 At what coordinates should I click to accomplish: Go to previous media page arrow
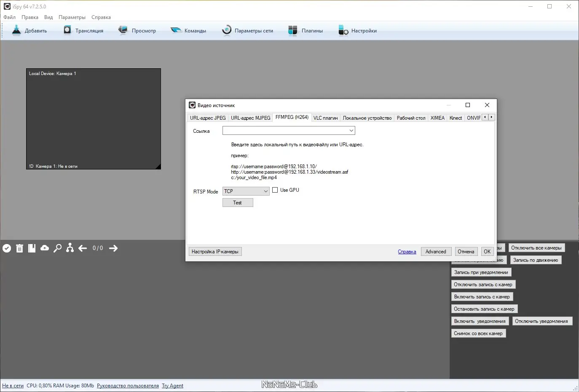[x=83, y=248]
